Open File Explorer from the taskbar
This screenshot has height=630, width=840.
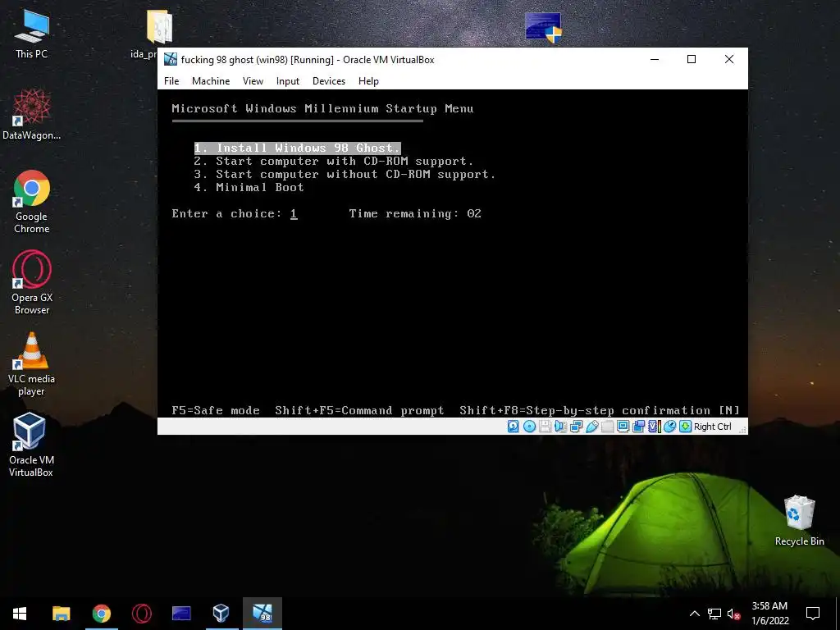61,614
